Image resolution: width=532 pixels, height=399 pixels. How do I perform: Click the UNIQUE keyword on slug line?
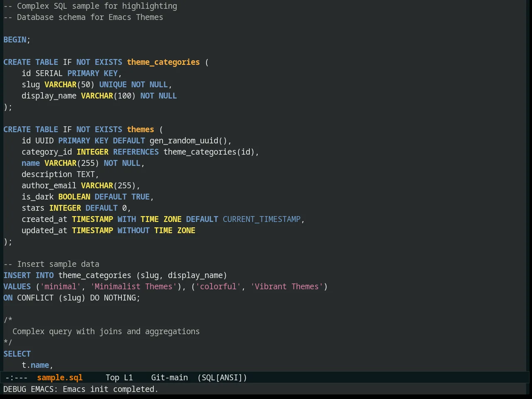[x=113, y=84]
